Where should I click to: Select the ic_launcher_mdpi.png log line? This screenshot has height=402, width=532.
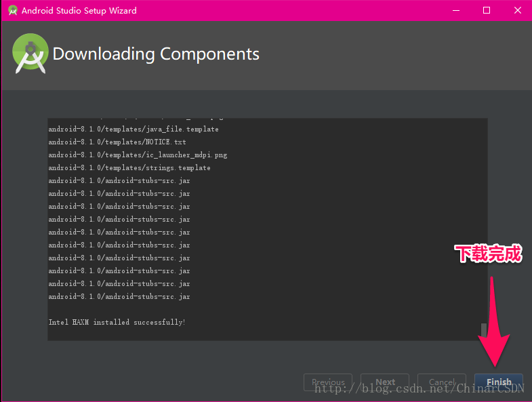tap(138, 155)
